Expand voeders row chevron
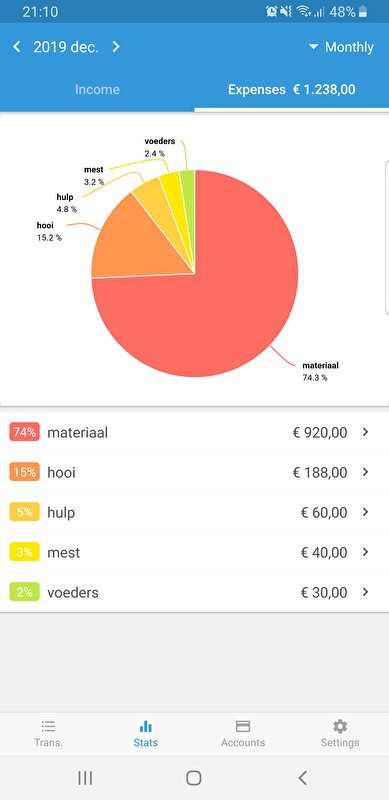Image resolution: width=389 pixels, height=800 pixels. tap(365, 592)
